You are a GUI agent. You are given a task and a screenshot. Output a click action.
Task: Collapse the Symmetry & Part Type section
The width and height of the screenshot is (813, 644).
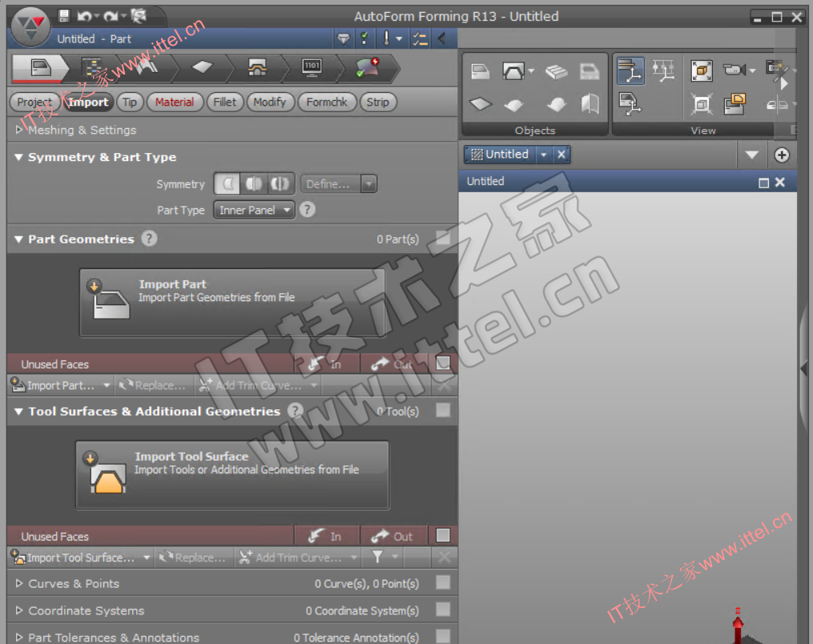click(18, 157)
